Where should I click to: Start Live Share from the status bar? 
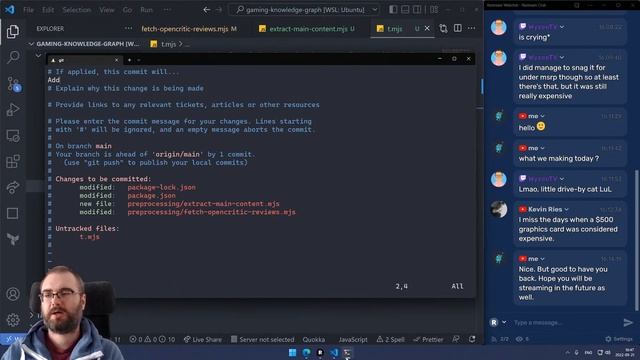(202, 339)
